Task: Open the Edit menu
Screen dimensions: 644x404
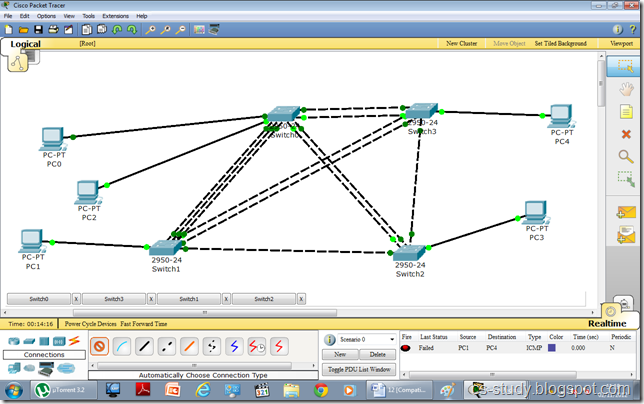Action: point(24,16)
